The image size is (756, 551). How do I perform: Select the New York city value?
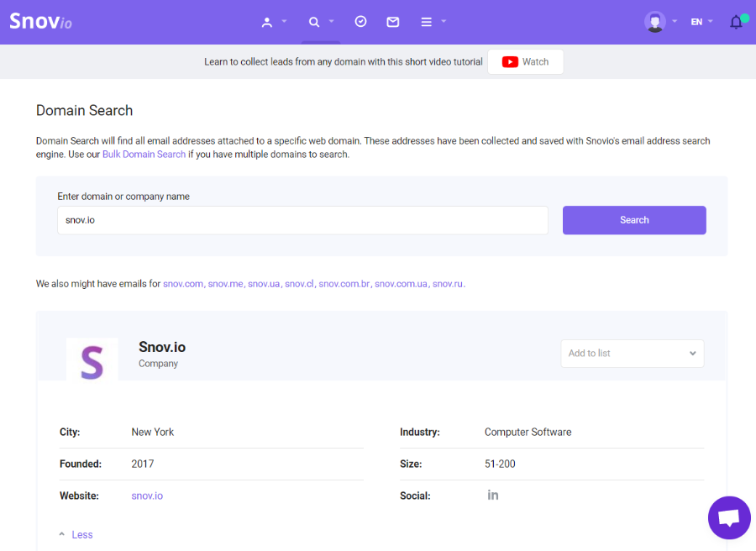point(152,432)
